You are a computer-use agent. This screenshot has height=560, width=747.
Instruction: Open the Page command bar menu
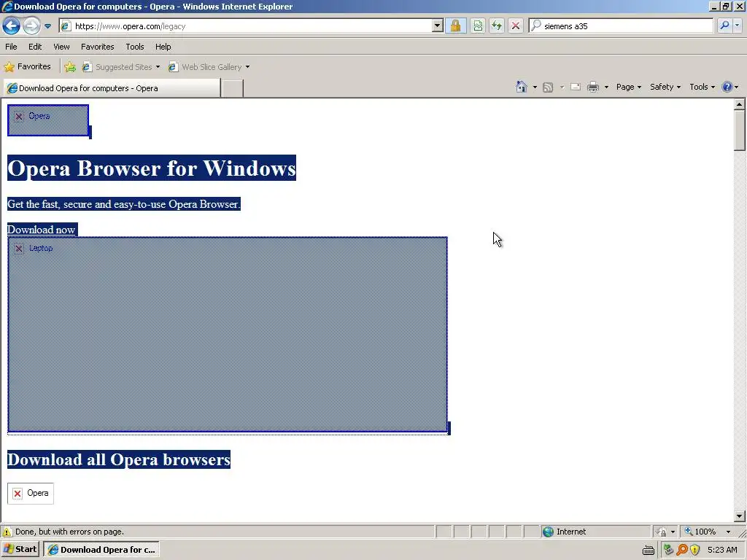tap(628, 87)
